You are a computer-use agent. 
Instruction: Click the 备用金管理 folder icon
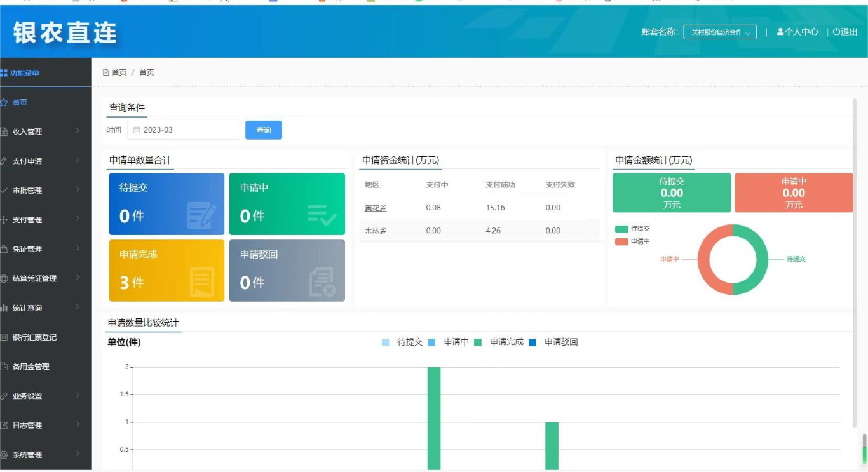4,367
